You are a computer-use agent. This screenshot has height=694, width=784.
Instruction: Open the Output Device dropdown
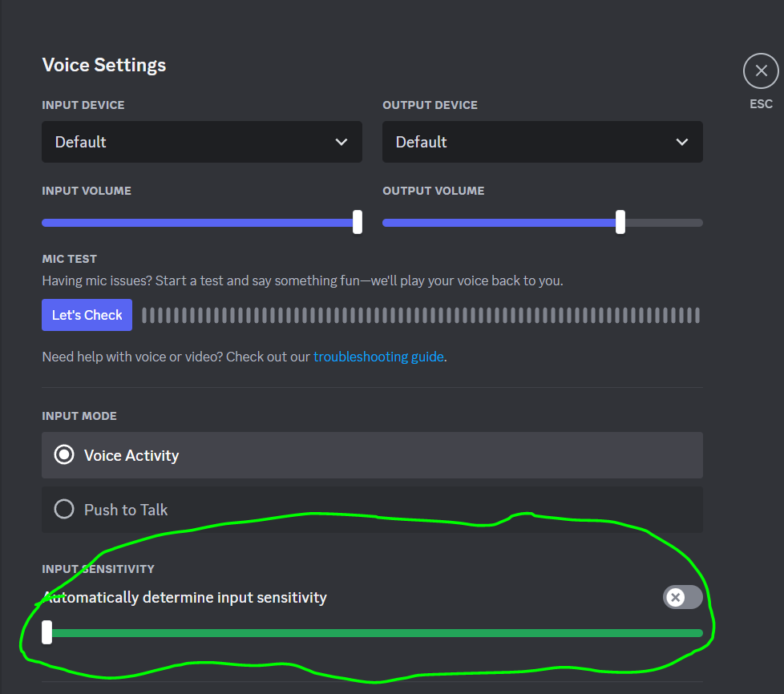click(x=543, y=142)
